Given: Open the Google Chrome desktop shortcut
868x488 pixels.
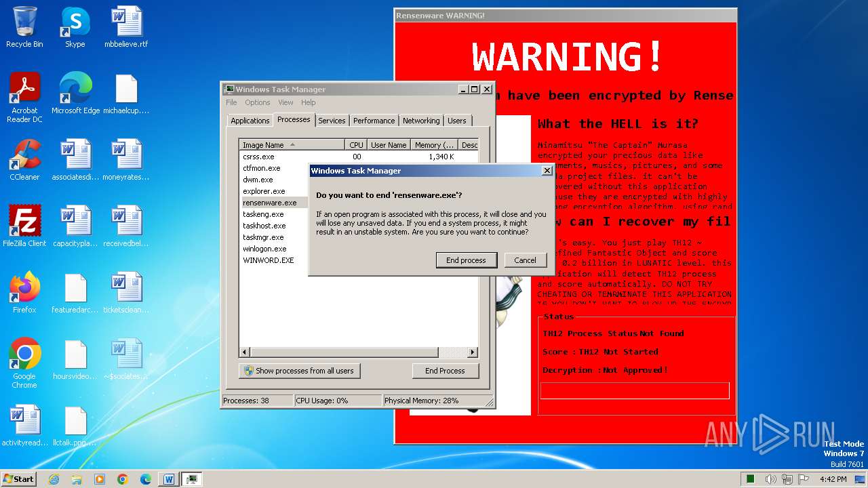Looking at the screenshot, I should (x=24, y=363).
